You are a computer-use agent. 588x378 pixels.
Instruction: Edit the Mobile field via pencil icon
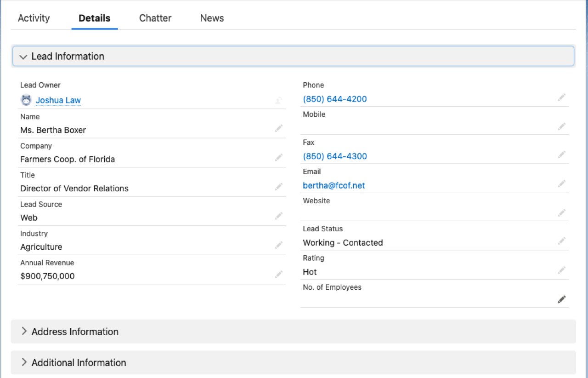[562, 126]
